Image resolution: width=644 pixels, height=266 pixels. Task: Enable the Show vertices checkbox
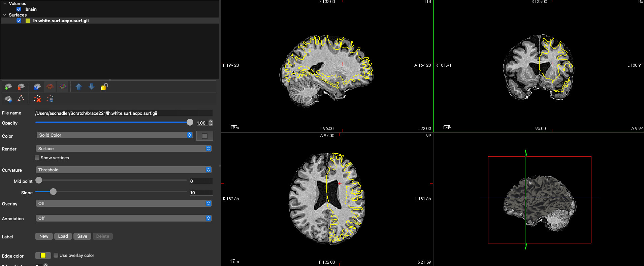click(37, 158)
